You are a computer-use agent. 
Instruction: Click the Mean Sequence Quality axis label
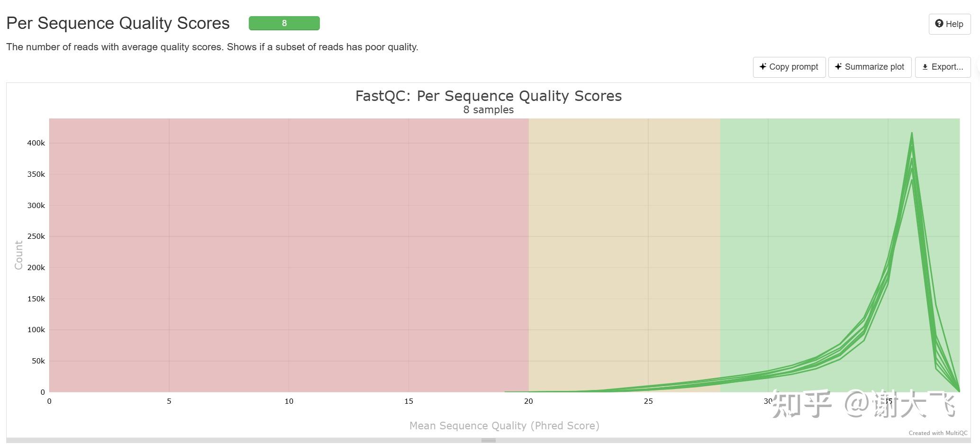pos(504,426)
